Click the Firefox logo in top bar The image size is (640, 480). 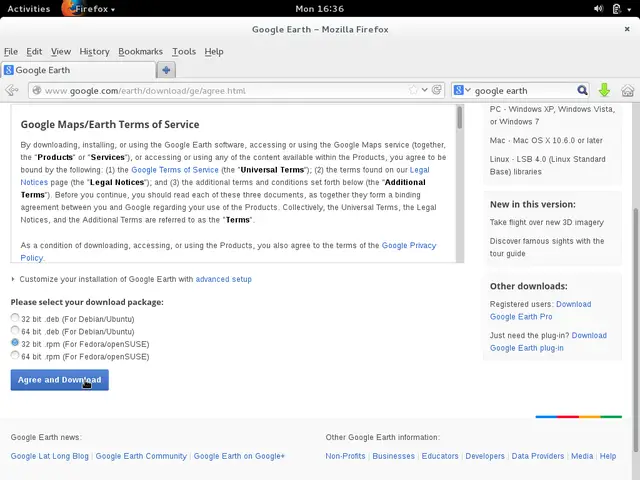69,8
